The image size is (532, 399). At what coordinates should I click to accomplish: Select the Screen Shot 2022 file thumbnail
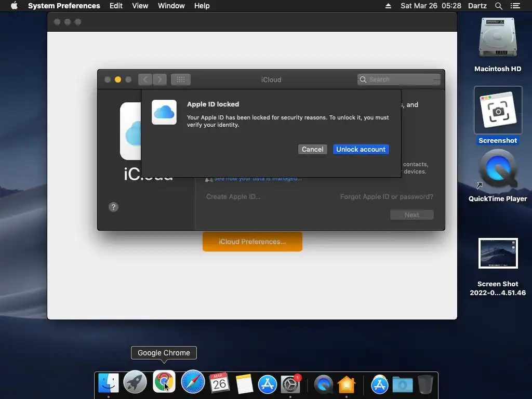tap(498, 253)
